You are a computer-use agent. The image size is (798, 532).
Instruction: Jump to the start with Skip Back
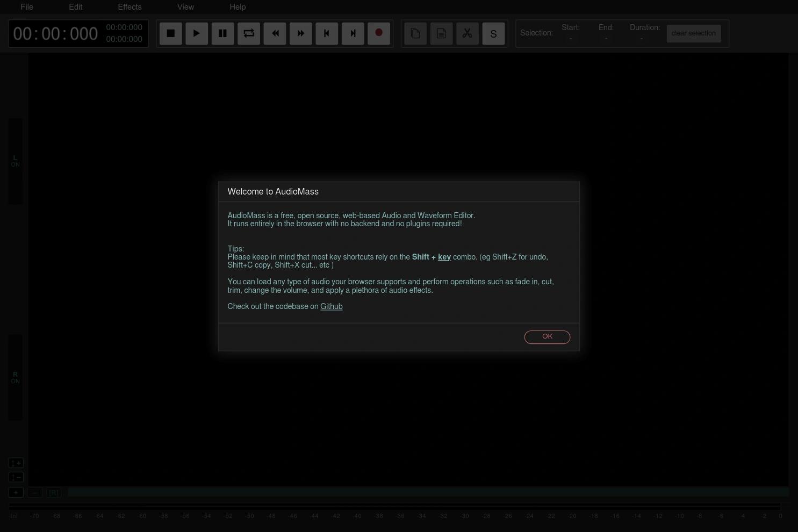click(x=327, y=33)
